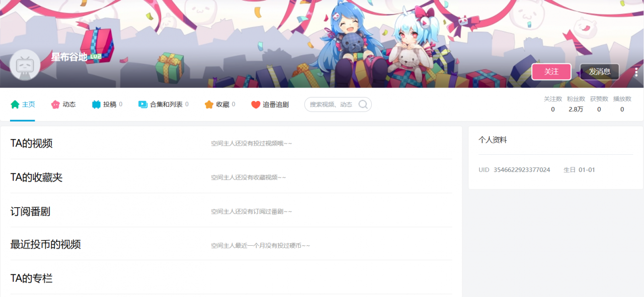Click the 合集和列表 playlist icon

tap(143, 105)
